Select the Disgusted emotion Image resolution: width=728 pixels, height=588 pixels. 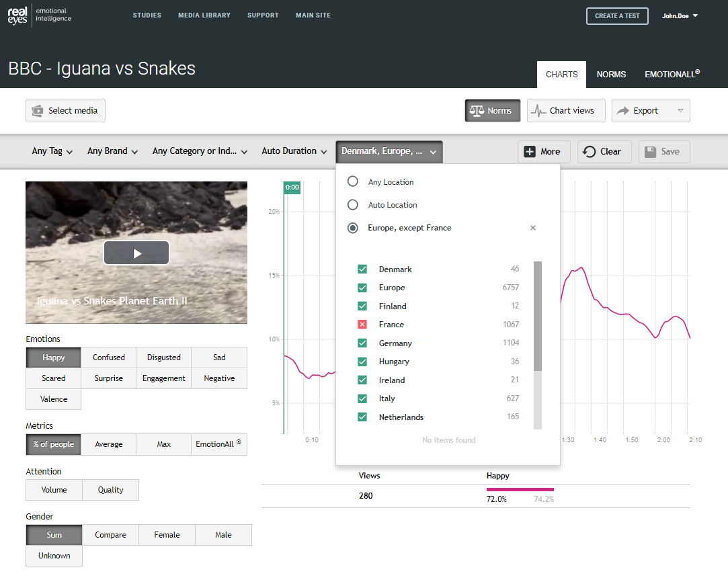164,358
